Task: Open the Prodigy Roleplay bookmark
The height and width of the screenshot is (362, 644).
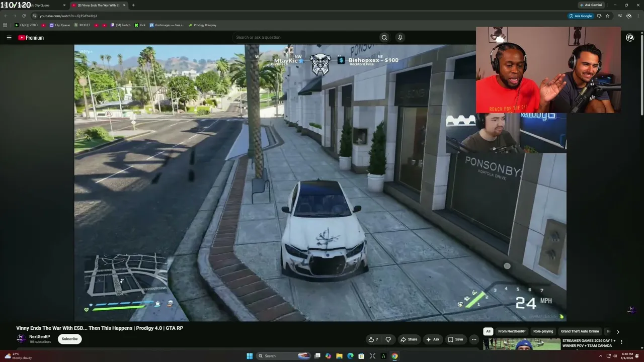Action: point(202,25)
